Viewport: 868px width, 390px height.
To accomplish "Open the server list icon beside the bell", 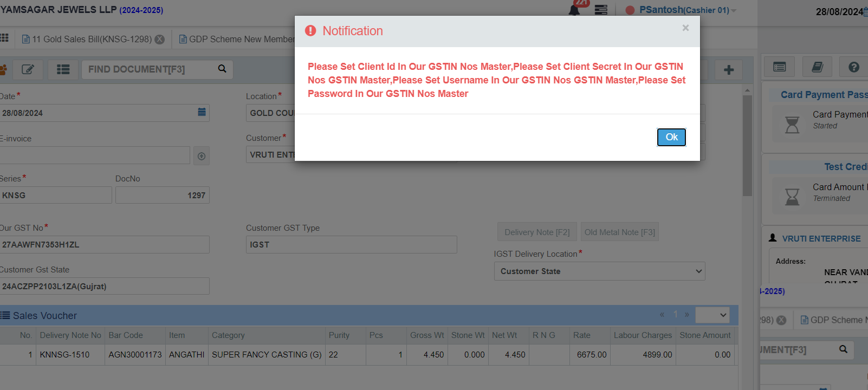I will point(601,10).
